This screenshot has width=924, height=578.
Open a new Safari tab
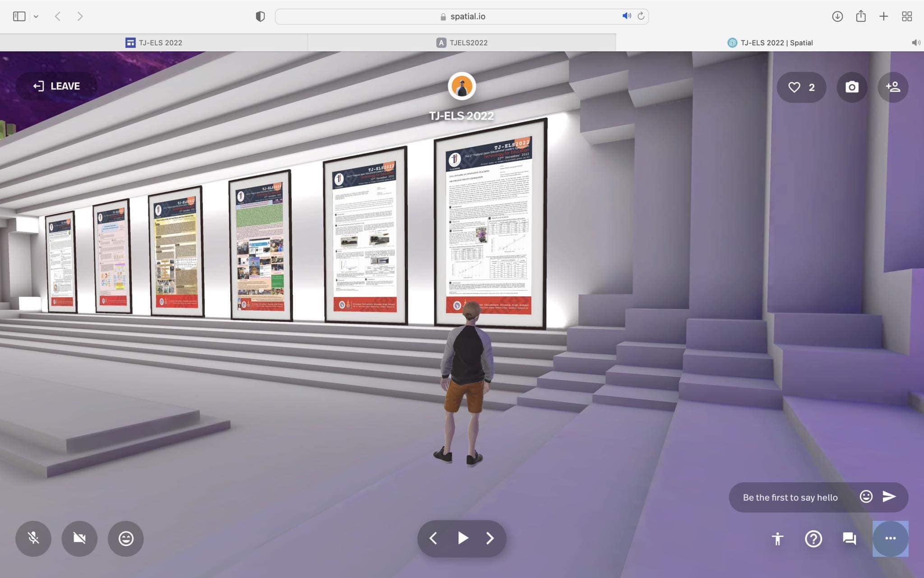(884, 16)
